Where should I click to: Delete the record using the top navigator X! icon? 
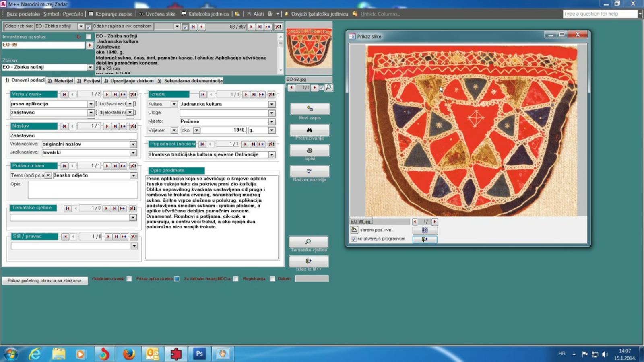click(278, 27)
